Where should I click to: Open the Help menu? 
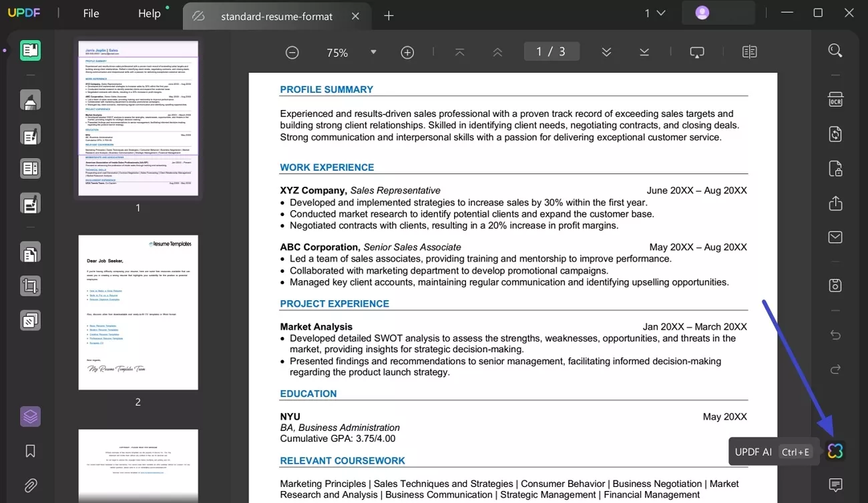click(149, 13)
